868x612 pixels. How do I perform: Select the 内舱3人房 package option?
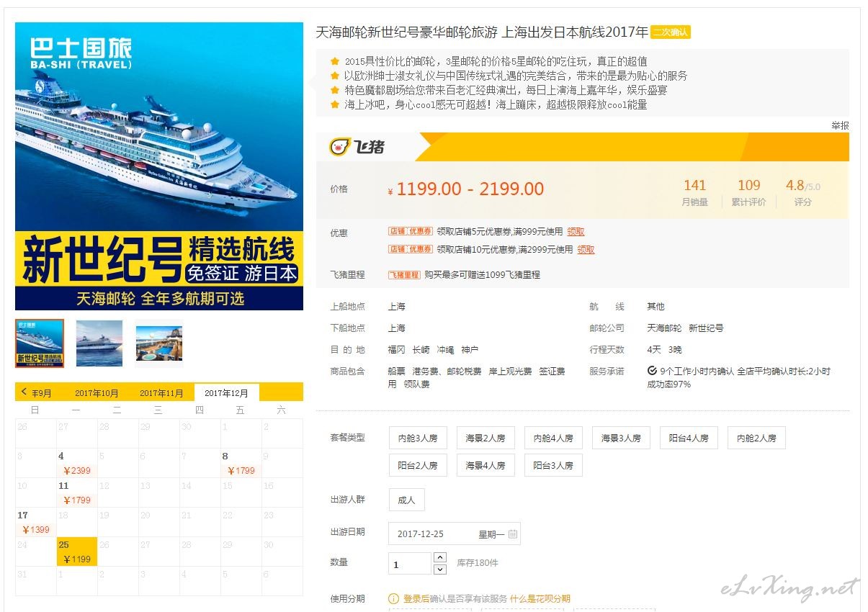[418, 438]
